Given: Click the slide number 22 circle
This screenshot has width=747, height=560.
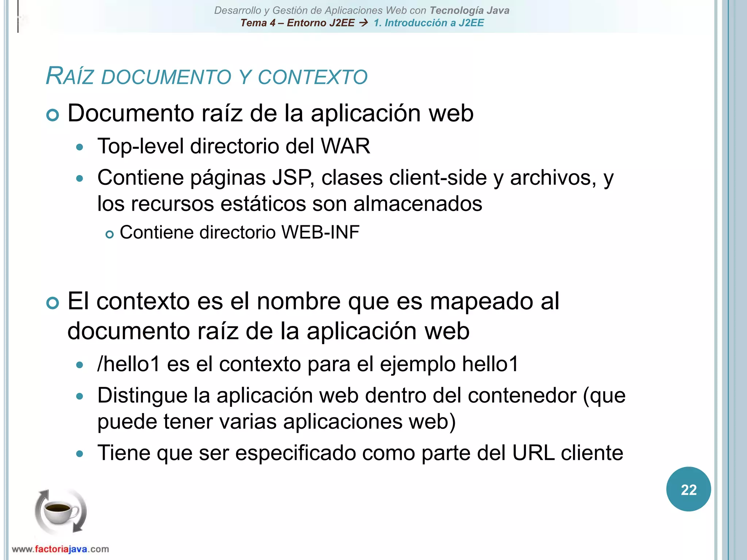Looking at the screenshot, I should 688,489.
